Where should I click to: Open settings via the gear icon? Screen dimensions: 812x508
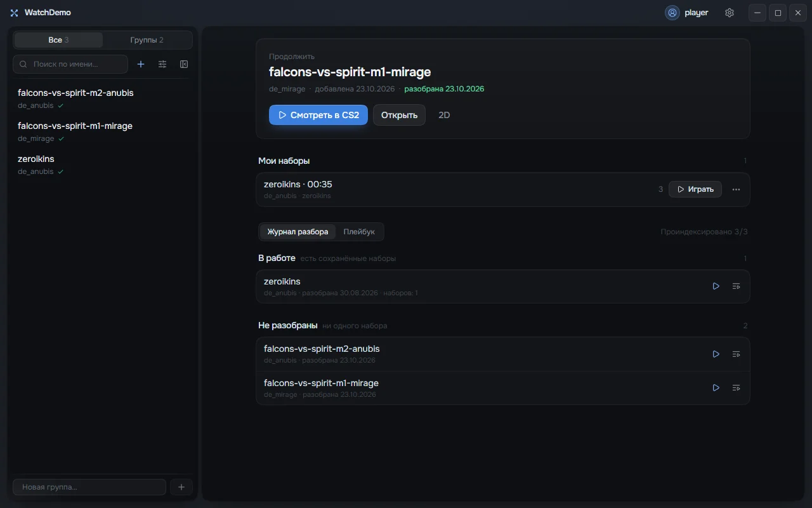pos(730,13)
